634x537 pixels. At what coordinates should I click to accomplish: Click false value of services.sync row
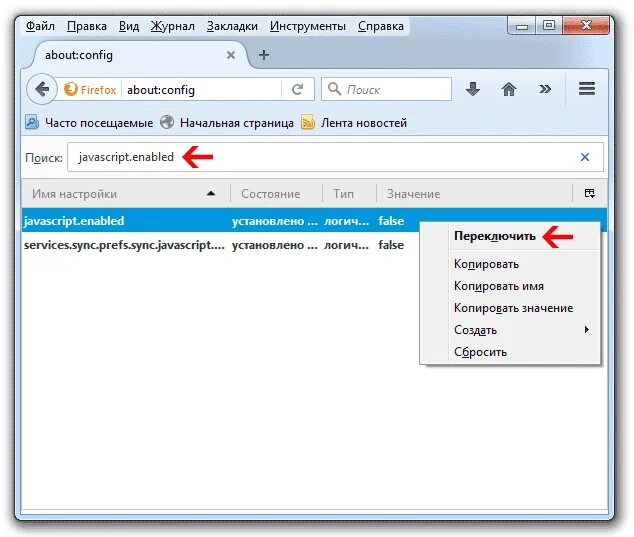(x=391, y=245)
